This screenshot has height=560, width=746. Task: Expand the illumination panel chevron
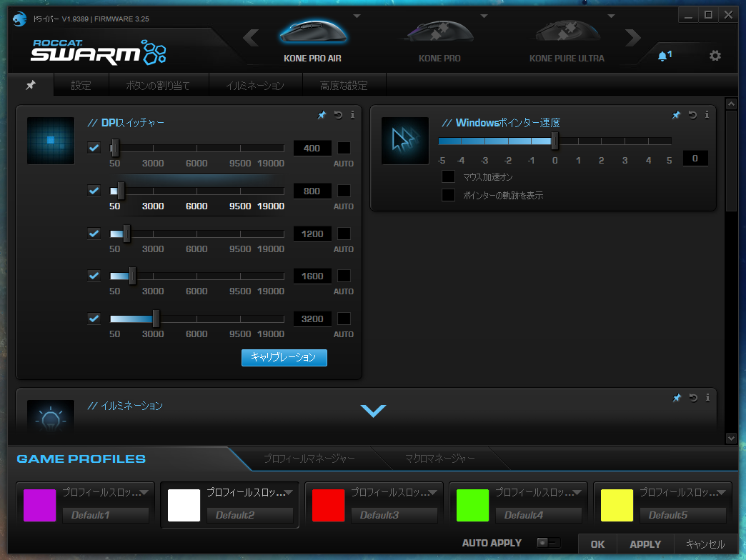[x=374, y=410]
